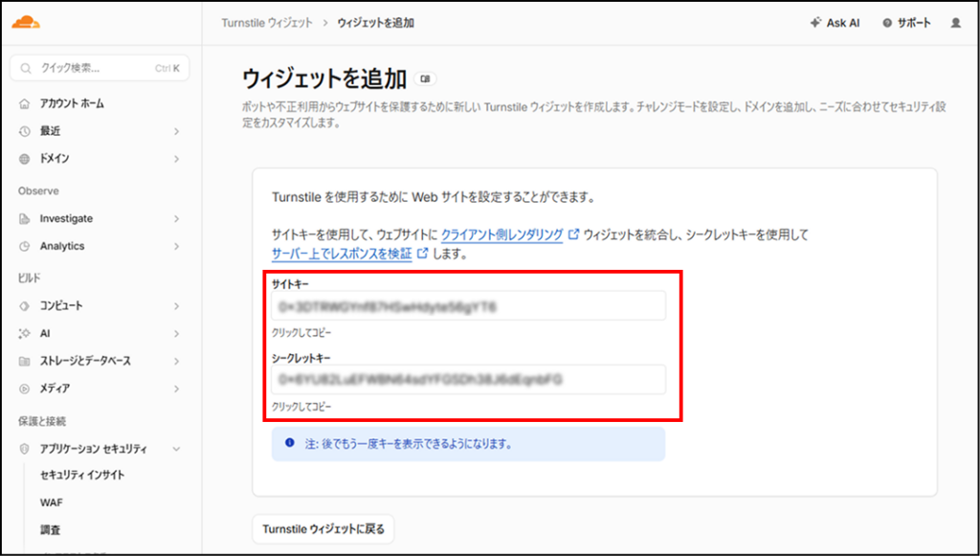This screenshot has width=980, height=556.
Task: Click the コンピュート icon
Action: (24, 306)
